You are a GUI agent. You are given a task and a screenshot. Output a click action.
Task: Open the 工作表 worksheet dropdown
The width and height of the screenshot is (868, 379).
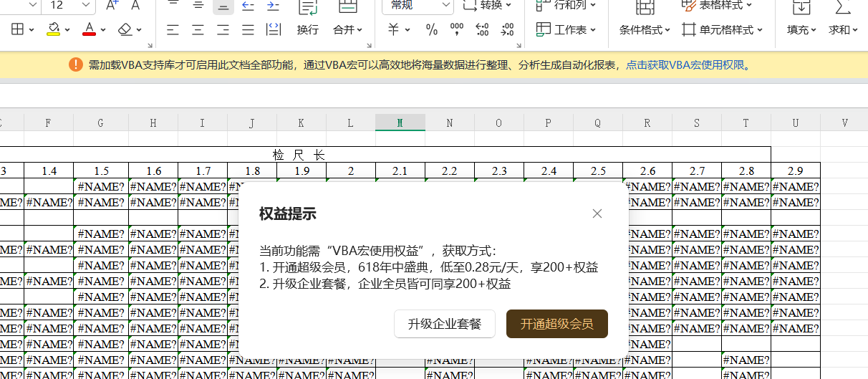point(566,29)
